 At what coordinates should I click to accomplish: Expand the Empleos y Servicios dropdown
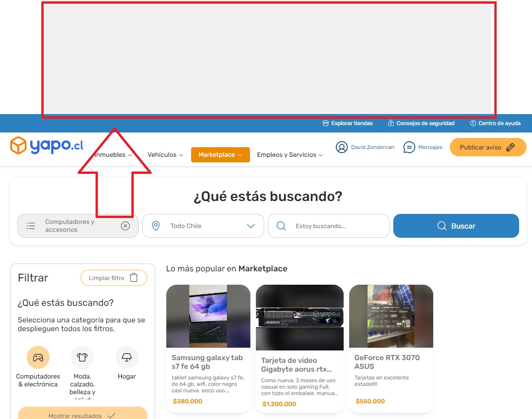point(289,155)
